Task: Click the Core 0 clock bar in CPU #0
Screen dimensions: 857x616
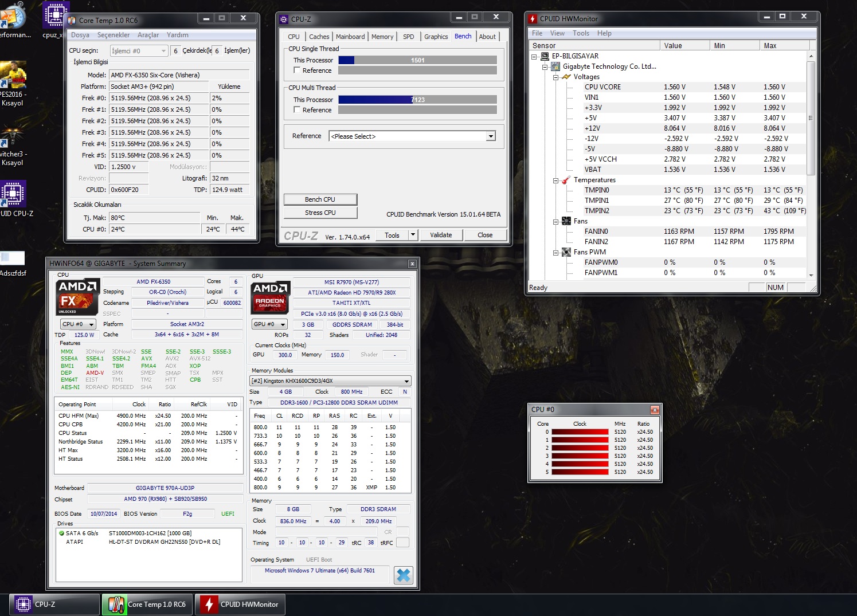Action: 580,432
